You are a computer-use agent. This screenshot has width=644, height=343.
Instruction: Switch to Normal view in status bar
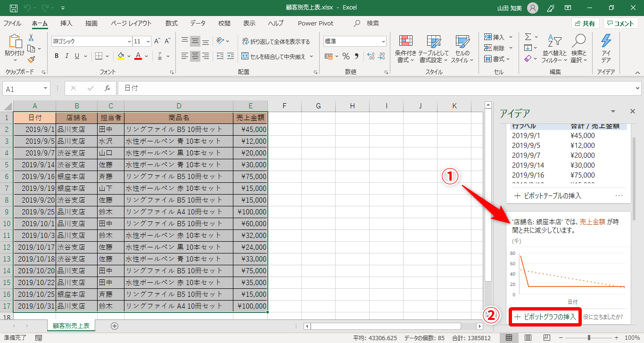pyautogui.click(x=509, y=338)
